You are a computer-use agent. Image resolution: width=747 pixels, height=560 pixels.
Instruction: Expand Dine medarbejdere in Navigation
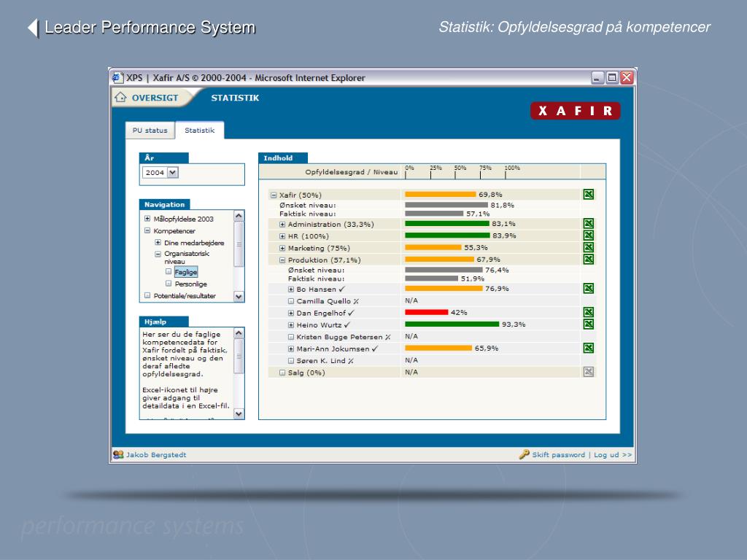tap(158, 242)
